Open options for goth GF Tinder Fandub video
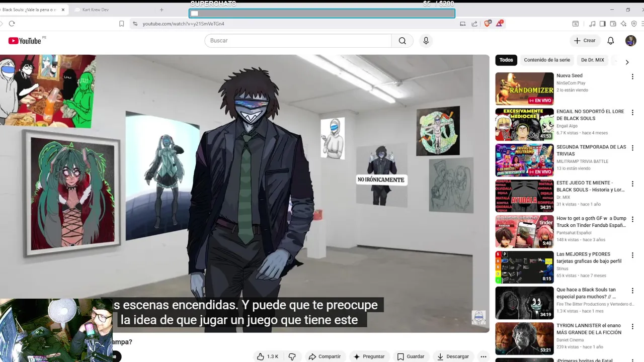 632,220
